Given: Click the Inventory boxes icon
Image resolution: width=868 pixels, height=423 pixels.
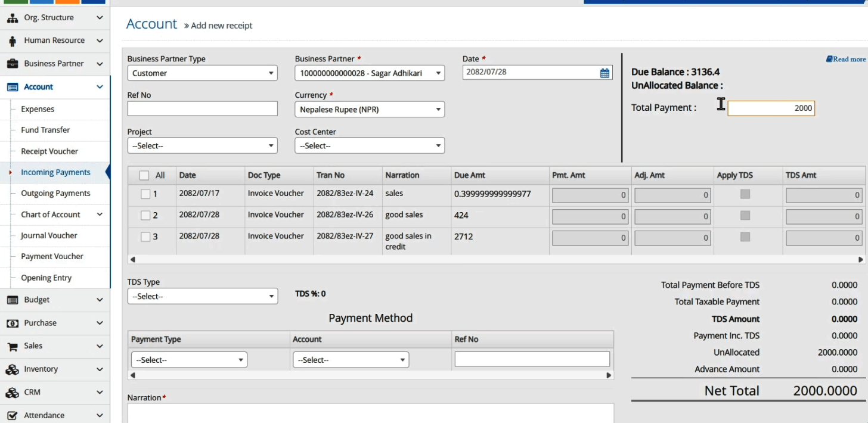Looking at the screenshot, I should point(12,369).
